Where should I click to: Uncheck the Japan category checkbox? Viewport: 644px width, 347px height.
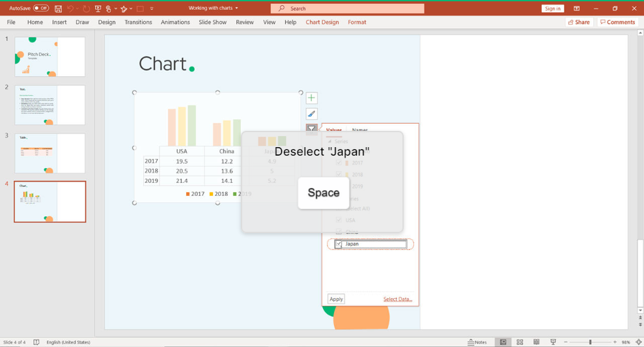pyautogui.click(x=339, y=244)
